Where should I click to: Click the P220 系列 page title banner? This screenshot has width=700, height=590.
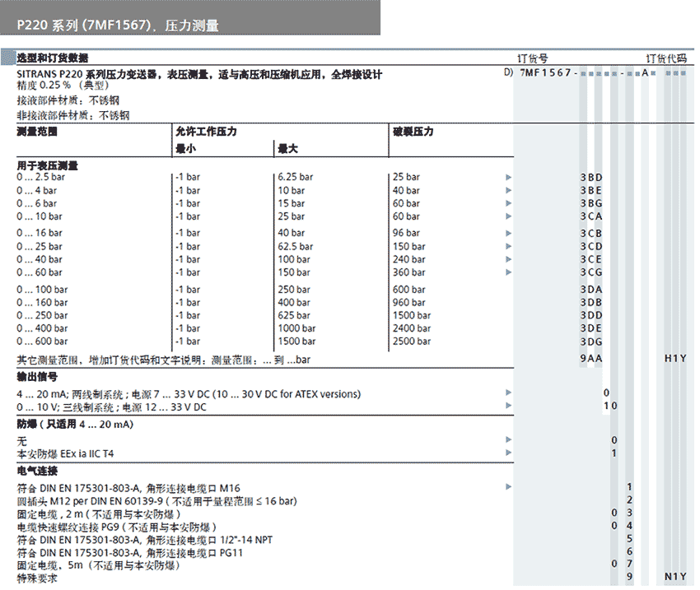tap(118, 26)
